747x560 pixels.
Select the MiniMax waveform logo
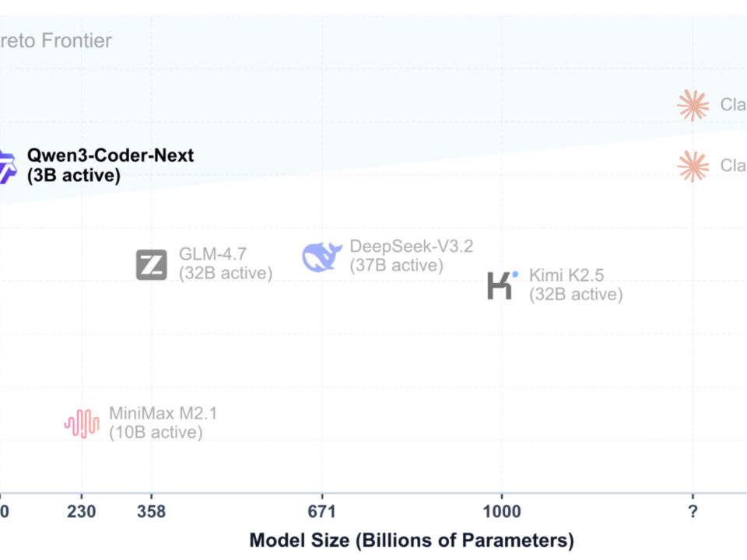[82, 423]
